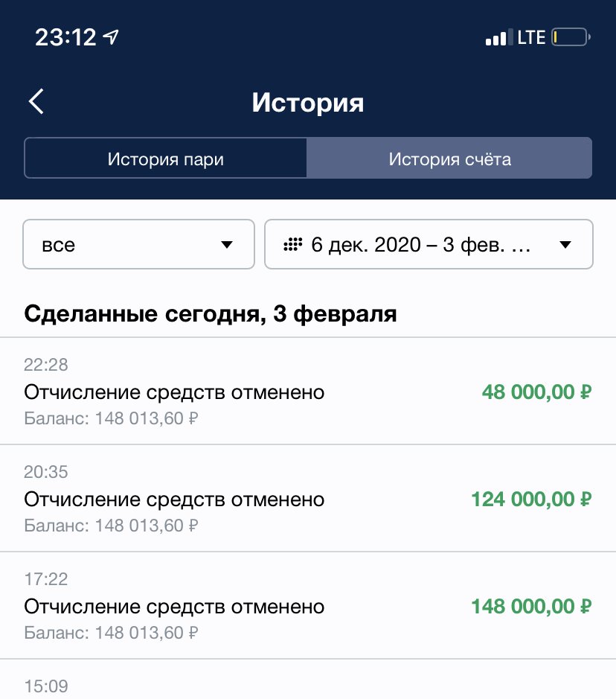Screen dimensions: 616x699
Task: Tap the 148 000,00 ₽ amount
Action: (x=531, y=606)
